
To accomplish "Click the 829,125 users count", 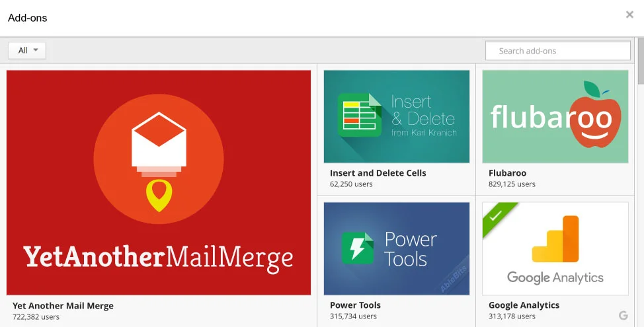I will tap(512, 184).
